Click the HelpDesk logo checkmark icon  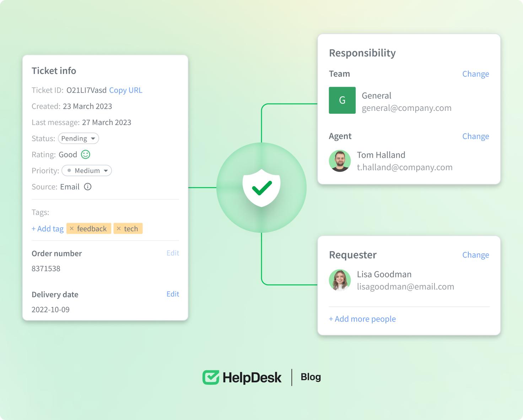[x=211, y=377]
